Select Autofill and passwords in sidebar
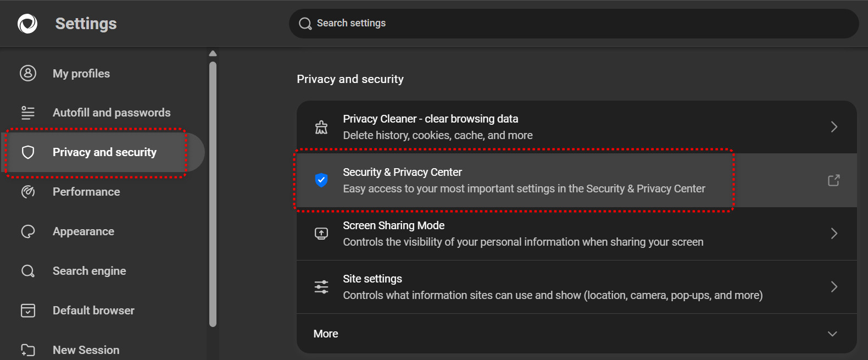 112,113
